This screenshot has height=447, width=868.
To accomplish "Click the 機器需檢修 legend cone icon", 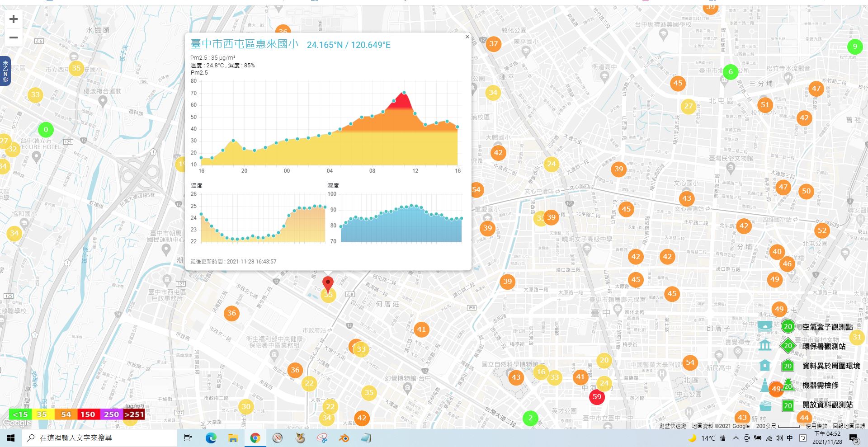I will [x=765, y=385].
